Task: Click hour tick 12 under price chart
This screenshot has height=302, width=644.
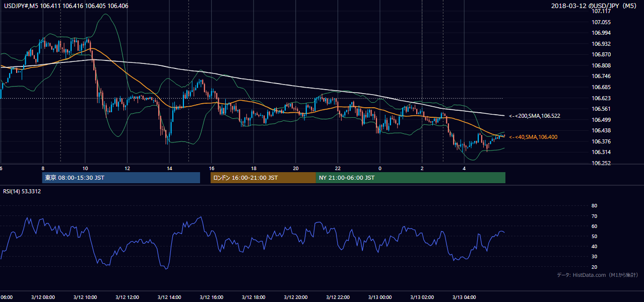Action: click(127, 168)
